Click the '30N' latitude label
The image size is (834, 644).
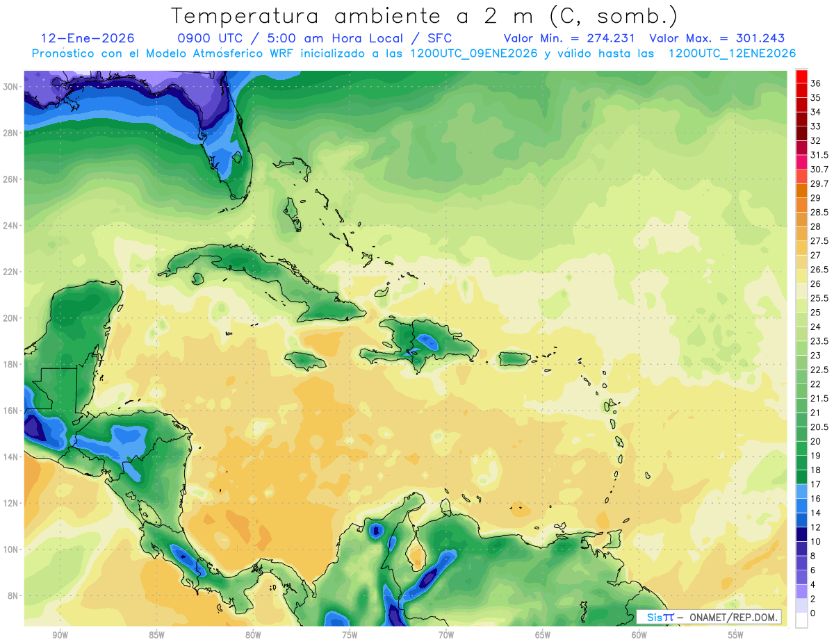pos(11,87)
